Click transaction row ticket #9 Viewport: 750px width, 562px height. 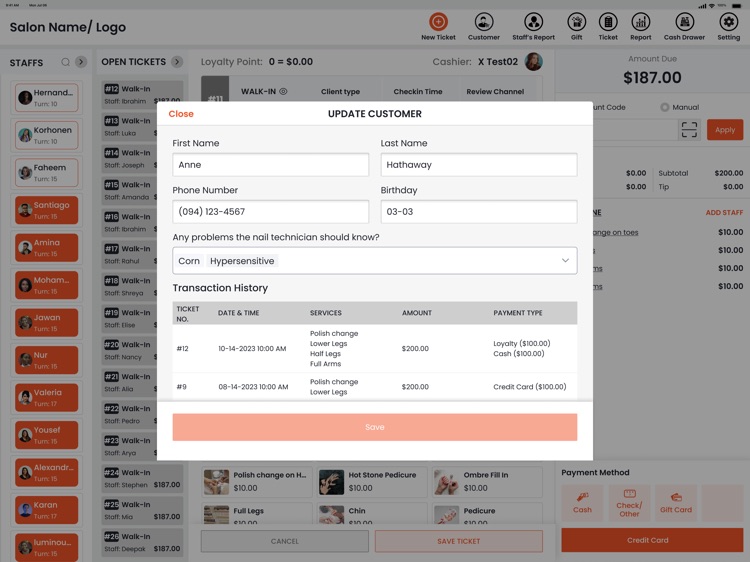point(375,386)
